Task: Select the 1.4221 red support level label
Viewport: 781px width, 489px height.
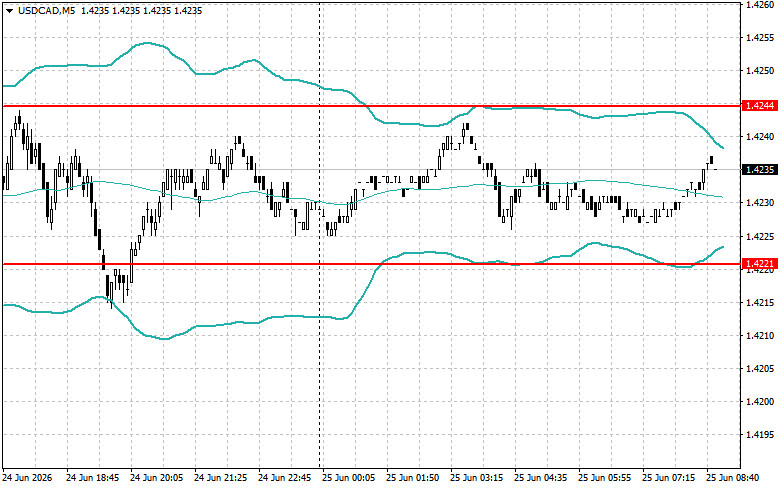Action: [x=760, y=263]
